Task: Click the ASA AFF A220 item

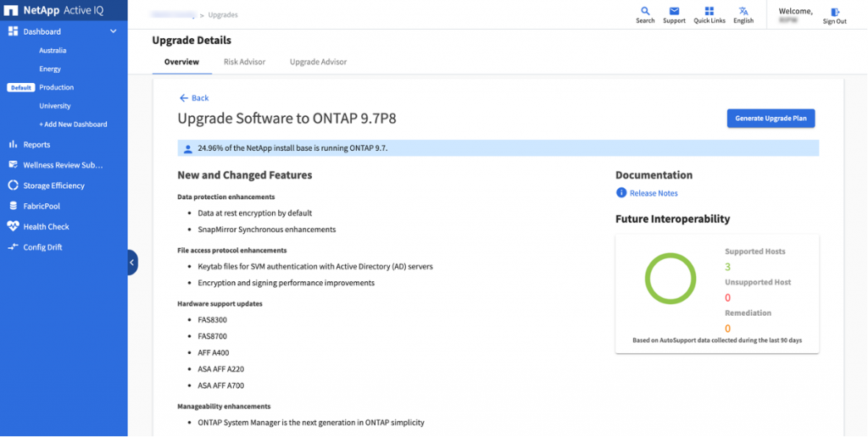Action: [x=221, y=369]
